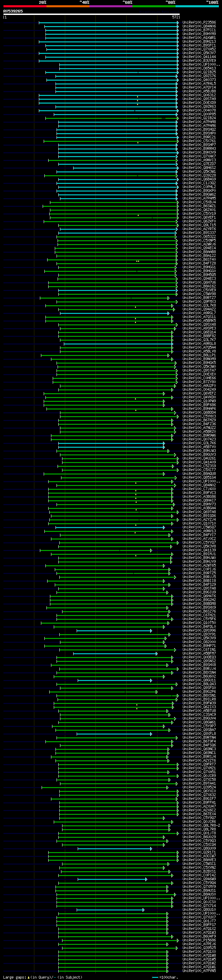Click label UniRef100_B9SHP7

click(x=199, y=145)
